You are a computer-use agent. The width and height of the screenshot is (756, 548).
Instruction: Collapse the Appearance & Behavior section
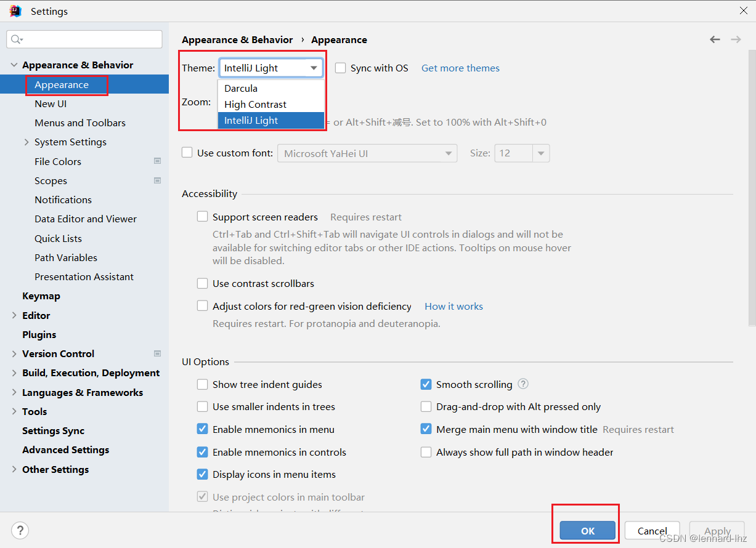pyautogui.click(x=14, y=65)
